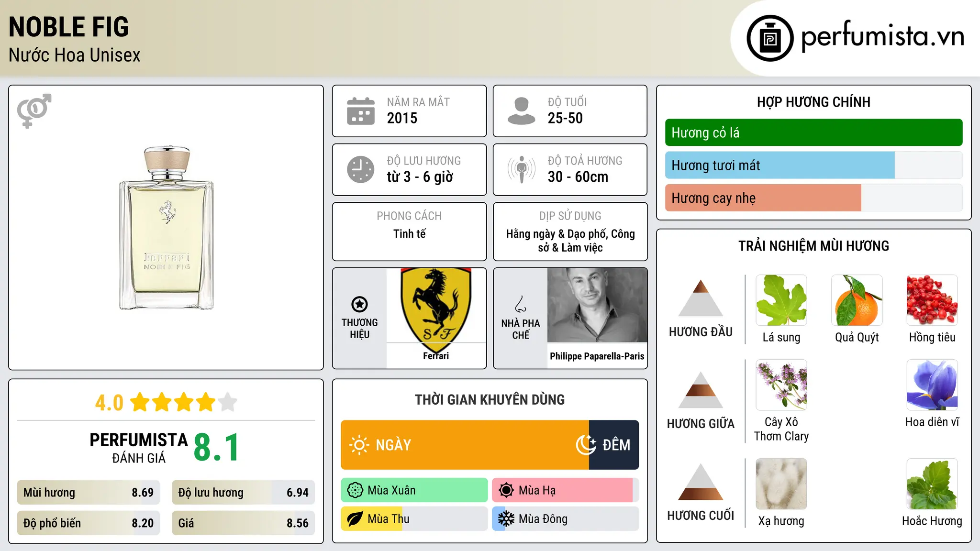Click the grey fifth rating star

228,402
